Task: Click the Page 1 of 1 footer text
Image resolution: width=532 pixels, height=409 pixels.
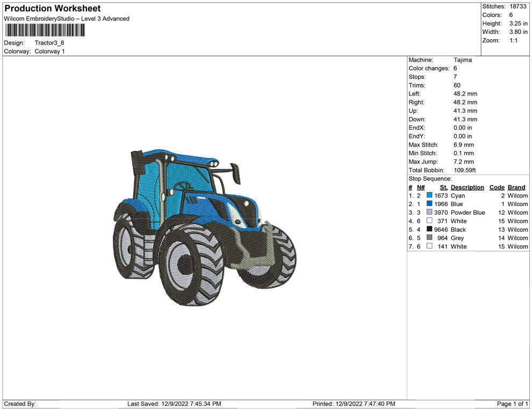Action: coord(513,404)
